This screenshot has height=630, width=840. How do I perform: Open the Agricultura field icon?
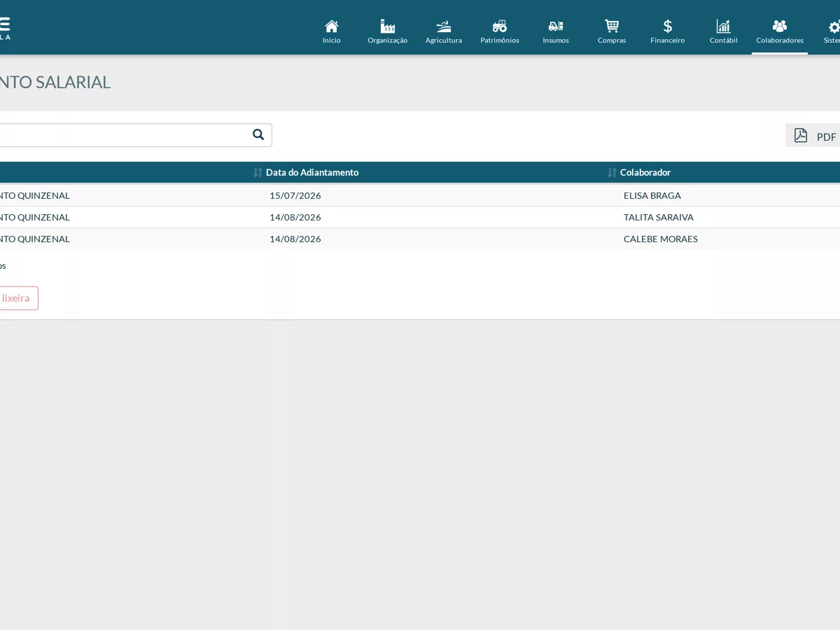click(444, 27)
